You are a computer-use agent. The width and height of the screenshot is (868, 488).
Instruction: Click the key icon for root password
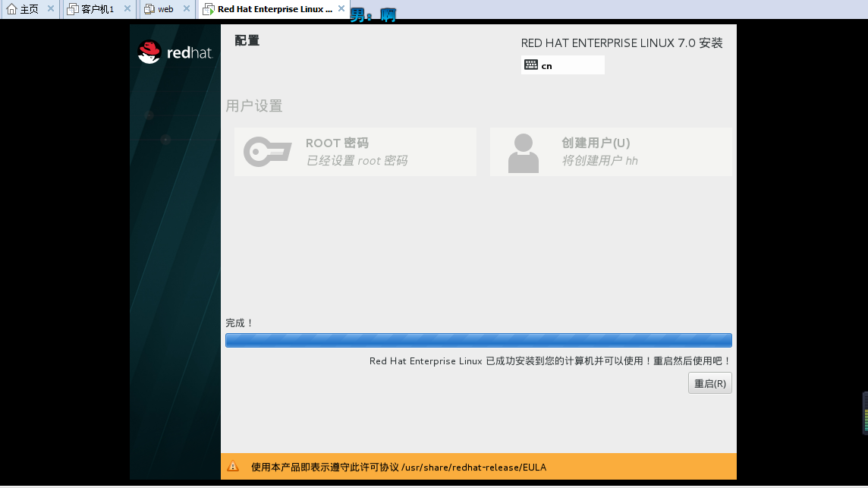pos(267,152)
